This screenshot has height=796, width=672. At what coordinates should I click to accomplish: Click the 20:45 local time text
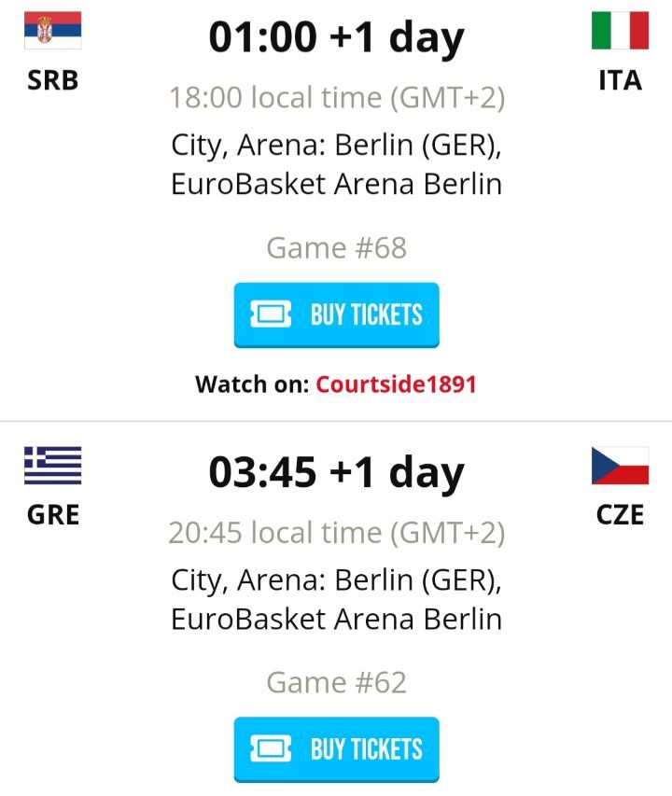pos(336,532)
